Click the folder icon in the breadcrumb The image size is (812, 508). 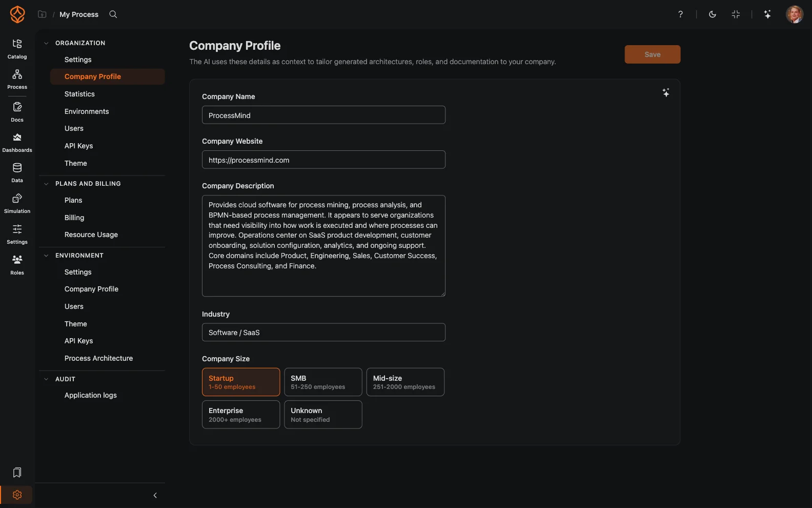coord(42,14)
